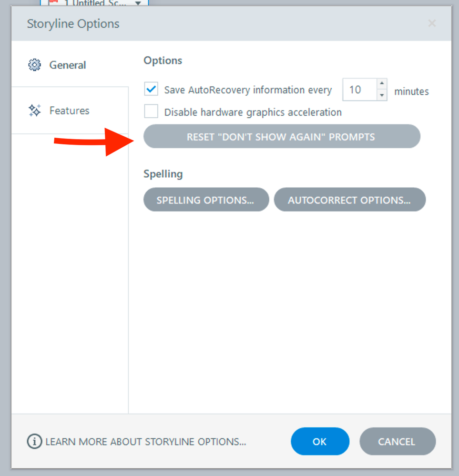Viewport: 459px width, 476px height.
Task: Dismiss dialog with the Cancel button
Action: [397, 442]
